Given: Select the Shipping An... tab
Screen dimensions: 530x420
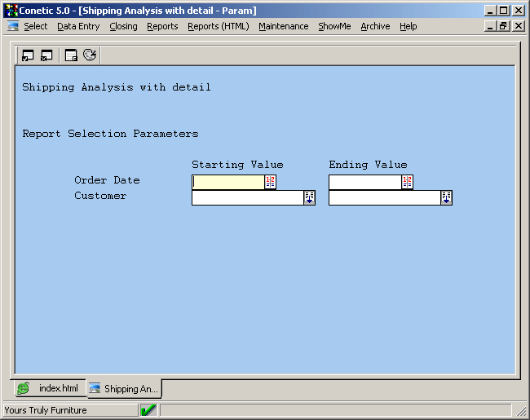Looking at the screenshot, I should coord(124,389).
